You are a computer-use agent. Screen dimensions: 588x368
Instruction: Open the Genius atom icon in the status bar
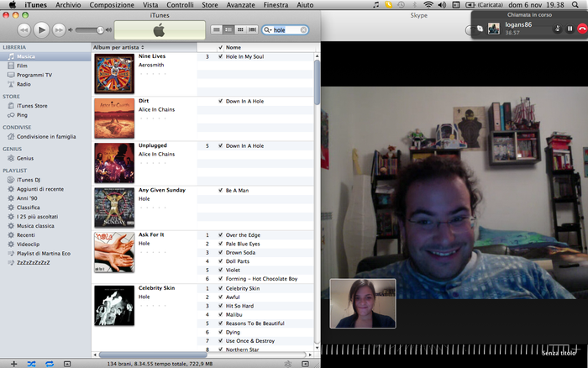[x=288, y=364]
